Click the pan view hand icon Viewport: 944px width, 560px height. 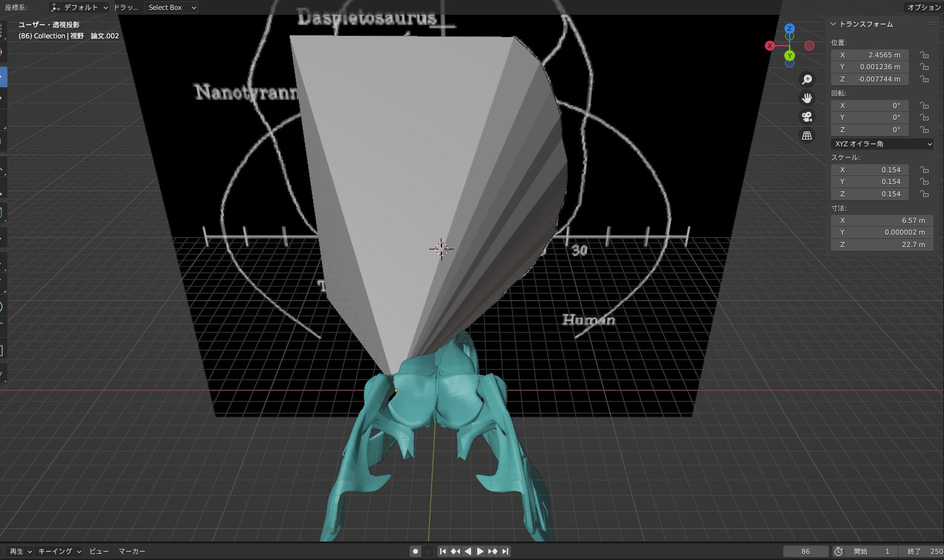[807, 98]
